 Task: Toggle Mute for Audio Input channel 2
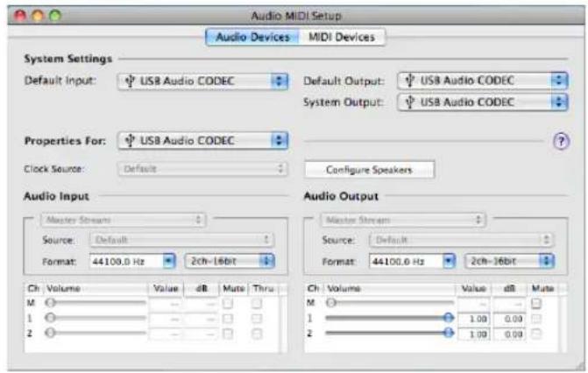coord(228,334)
